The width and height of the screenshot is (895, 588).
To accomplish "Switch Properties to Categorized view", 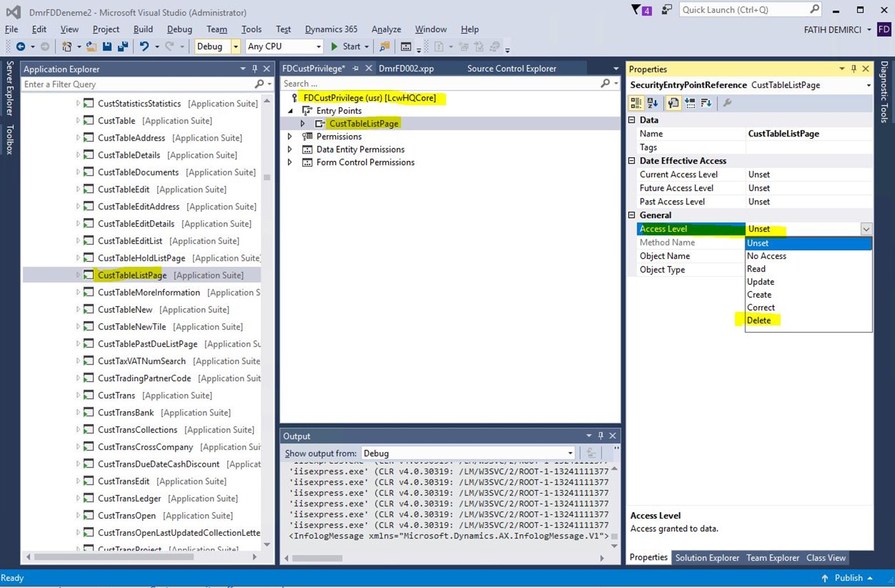I will pyautogui.click(x=636, y=103).
